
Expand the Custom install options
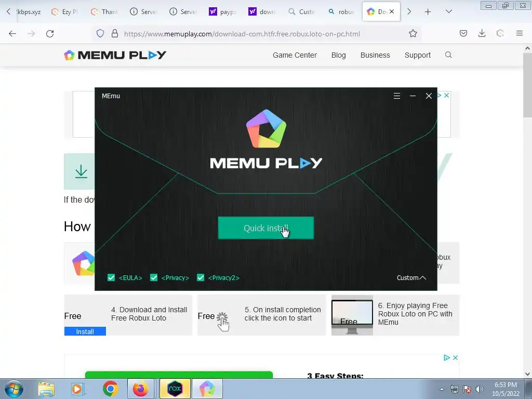[411, 278]
